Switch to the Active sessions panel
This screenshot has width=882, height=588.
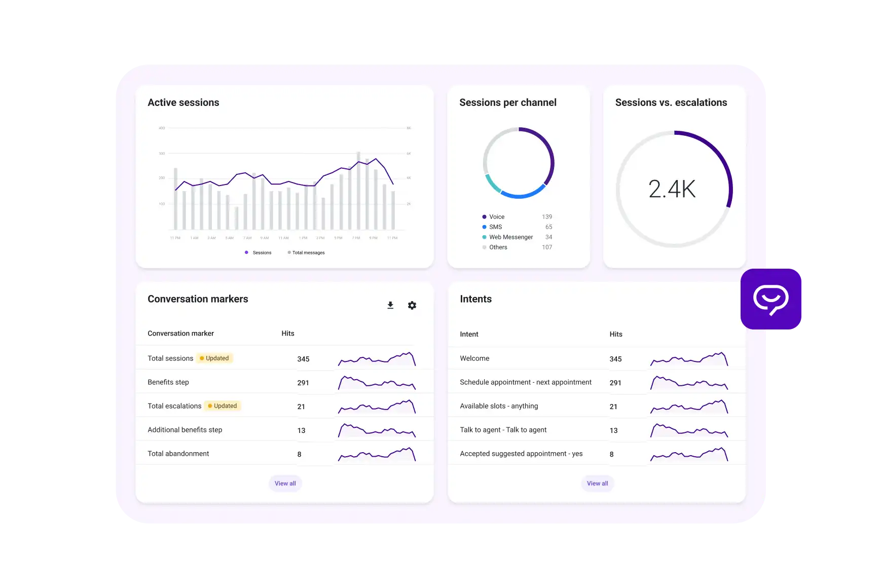click(x=183, y=102)
